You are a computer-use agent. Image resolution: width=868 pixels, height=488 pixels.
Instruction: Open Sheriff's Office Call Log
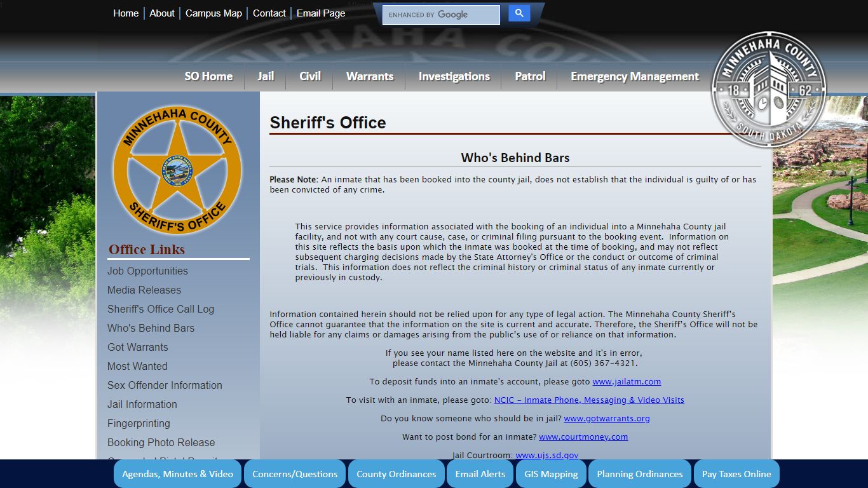pyautogui.click(x=161, y=309)
